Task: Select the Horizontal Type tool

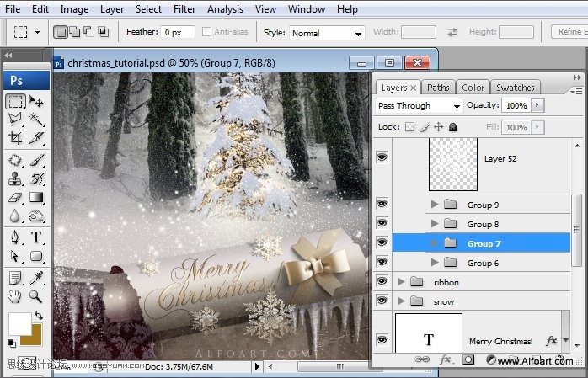Action: 37,237
